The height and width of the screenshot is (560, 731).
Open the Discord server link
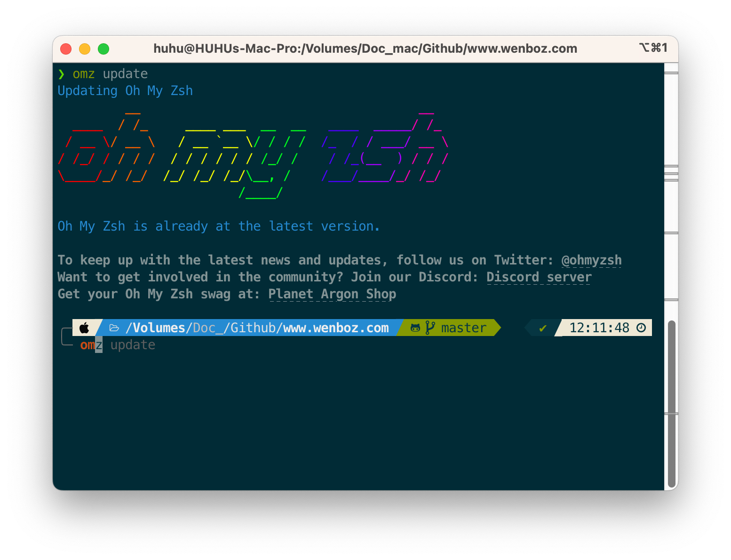[539, 277]
